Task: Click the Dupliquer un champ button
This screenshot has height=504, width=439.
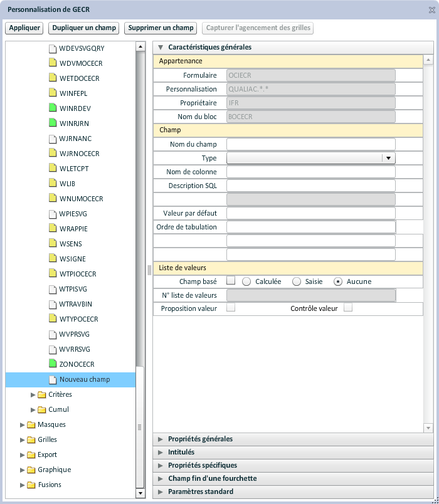Action: 84,28
